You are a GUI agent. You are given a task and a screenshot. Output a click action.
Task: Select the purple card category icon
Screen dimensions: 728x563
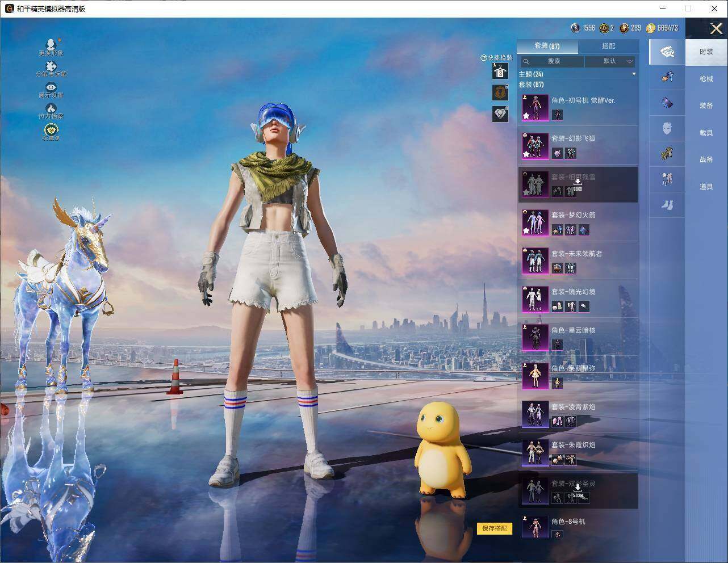667,103
